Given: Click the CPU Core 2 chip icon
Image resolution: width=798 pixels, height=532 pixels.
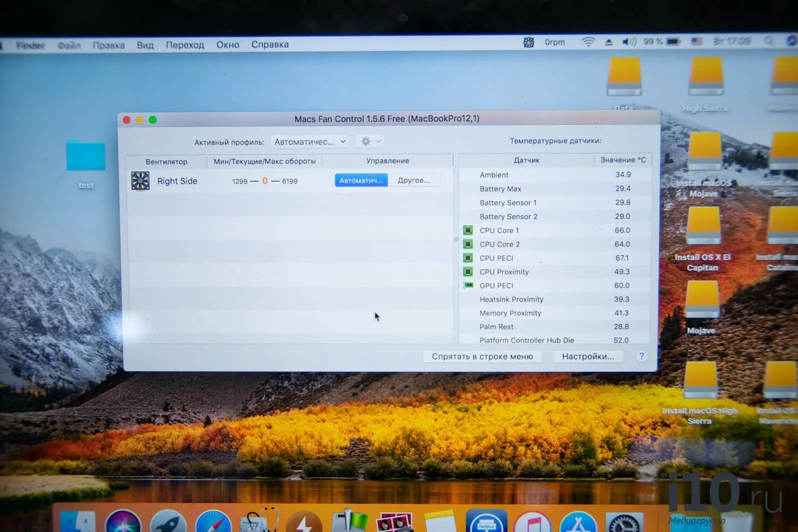Looking at the screenshot, I should (x=468, y=244).
